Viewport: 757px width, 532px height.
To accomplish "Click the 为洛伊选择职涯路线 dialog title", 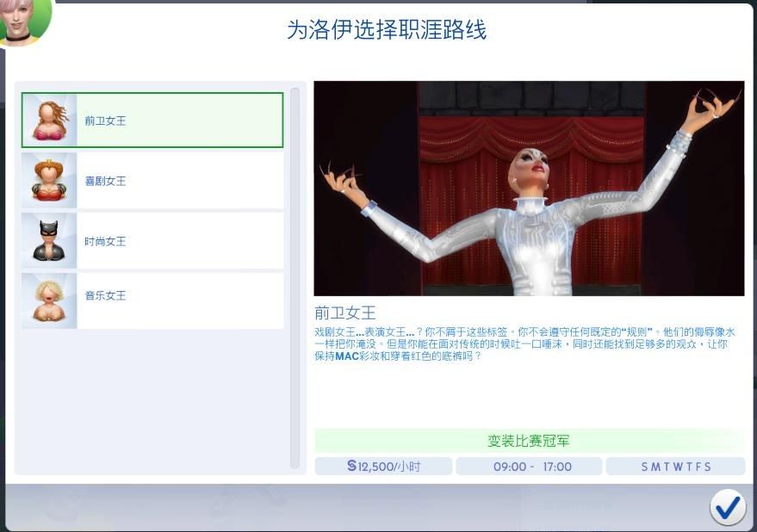I will coord(387,29).
